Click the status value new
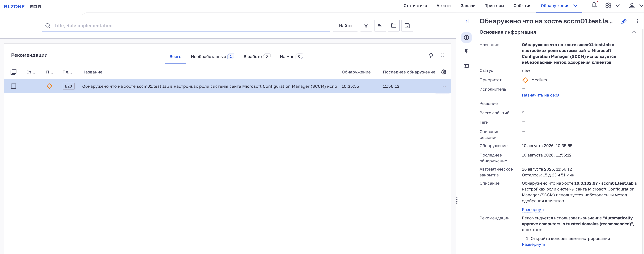The image size is (644, 254). pyautogui.click(x=526, y=71)
